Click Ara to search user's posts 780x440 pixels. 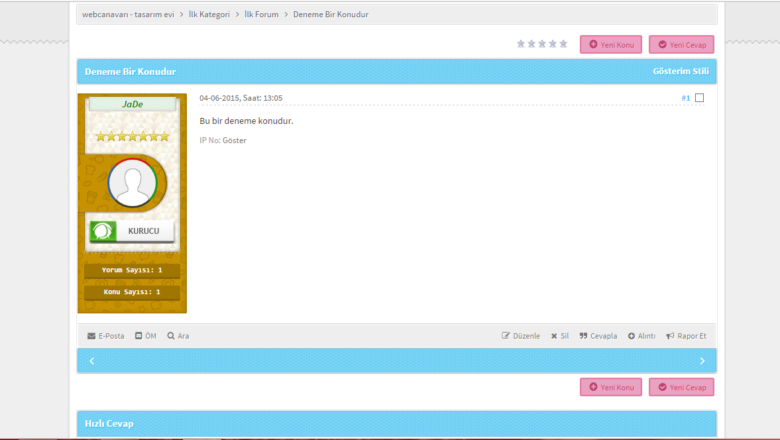tap(178, 336)
